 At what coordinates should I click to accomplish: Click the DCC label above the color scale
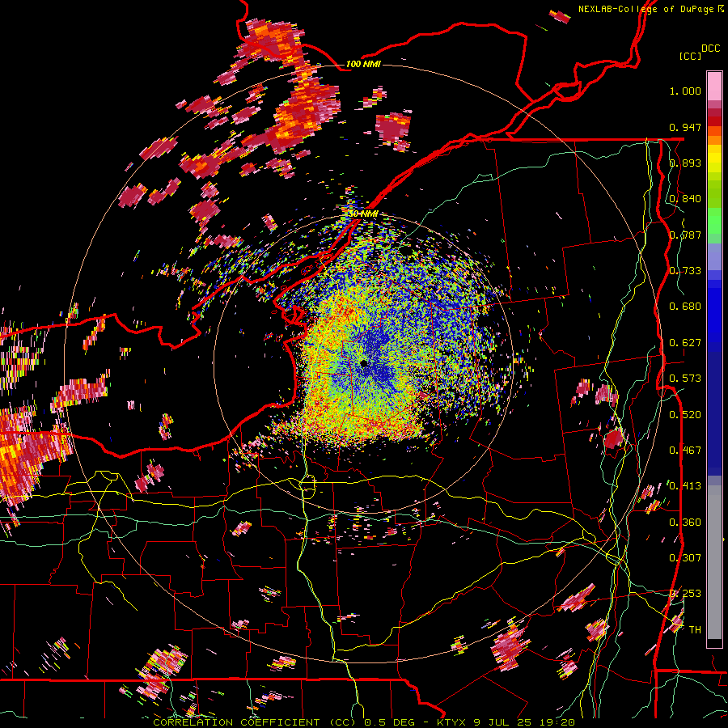710,48
